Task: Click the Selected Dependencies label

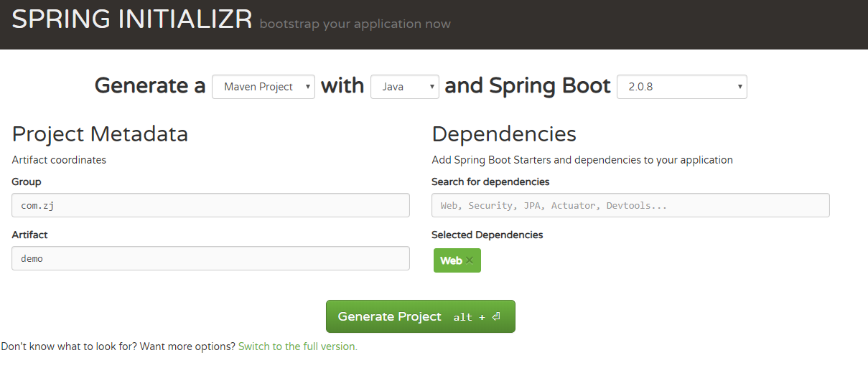Action: point(487,235)
